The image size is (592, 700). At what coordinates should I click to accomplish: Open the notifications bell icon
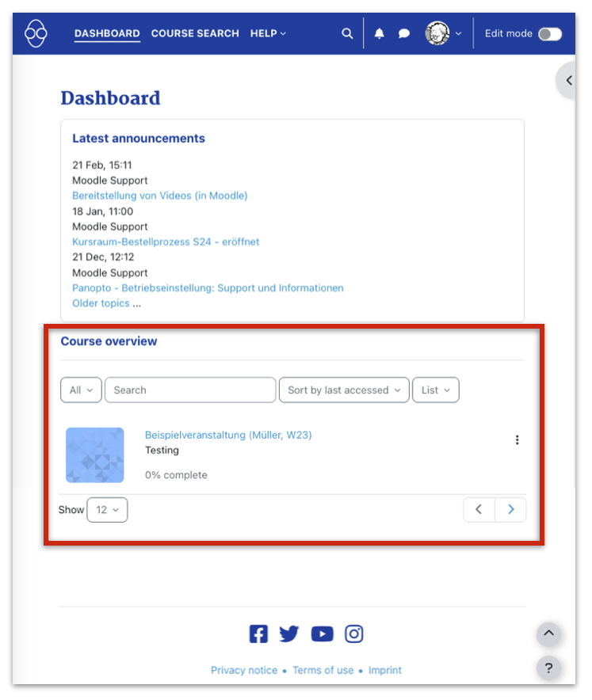tap(380, 34)
